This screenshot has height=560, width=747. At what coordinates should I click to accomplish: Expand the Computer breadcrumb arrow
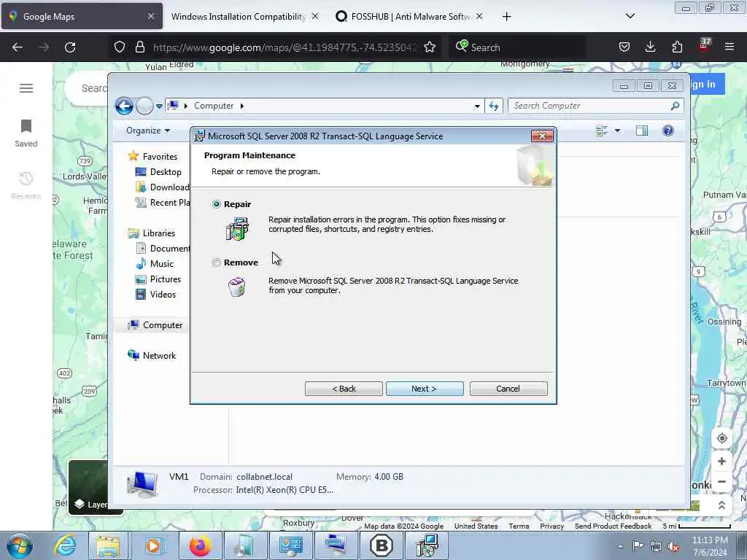tap(242, 106)
